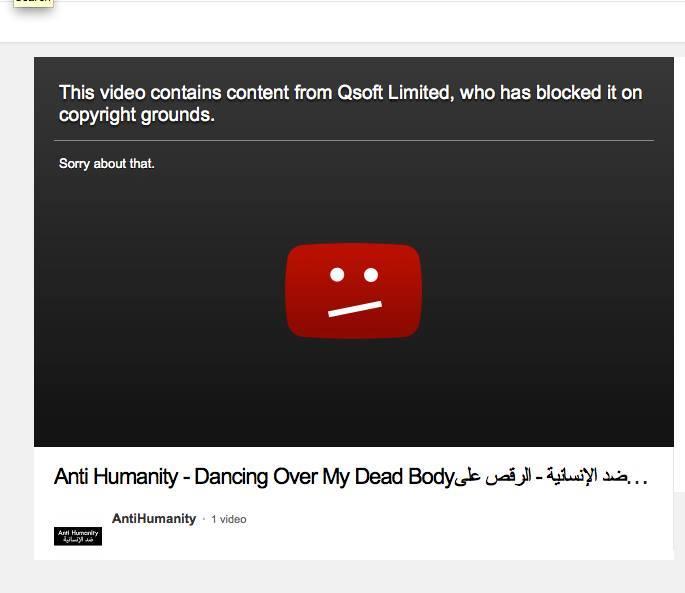
Task: Click the white header bar above the player
Action: click(342, 22)
